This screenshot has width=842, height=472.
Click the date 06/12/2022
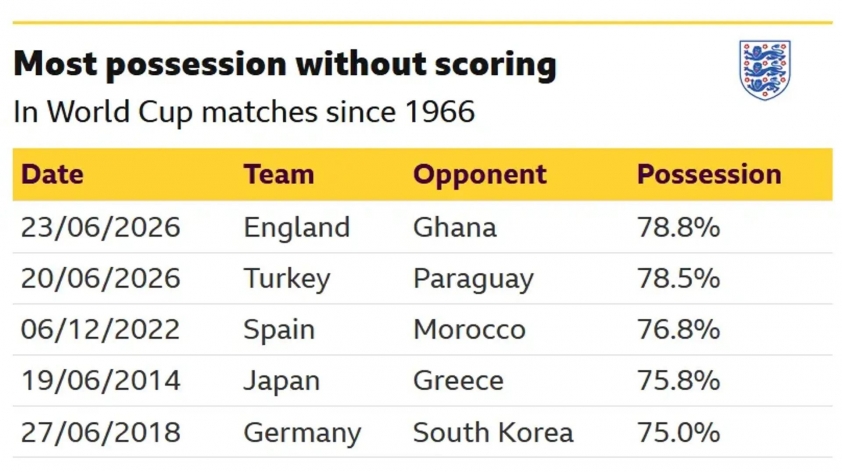100,329
